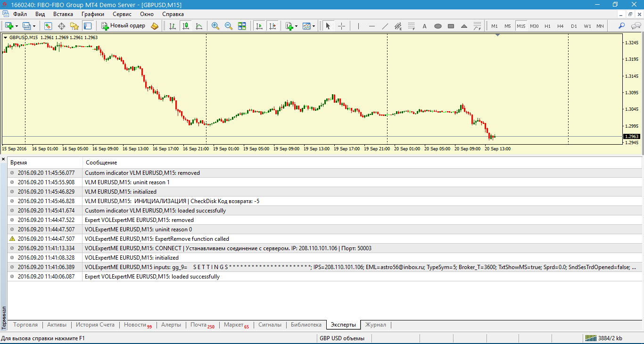Click the Search magnifier icon

(622, 26)
